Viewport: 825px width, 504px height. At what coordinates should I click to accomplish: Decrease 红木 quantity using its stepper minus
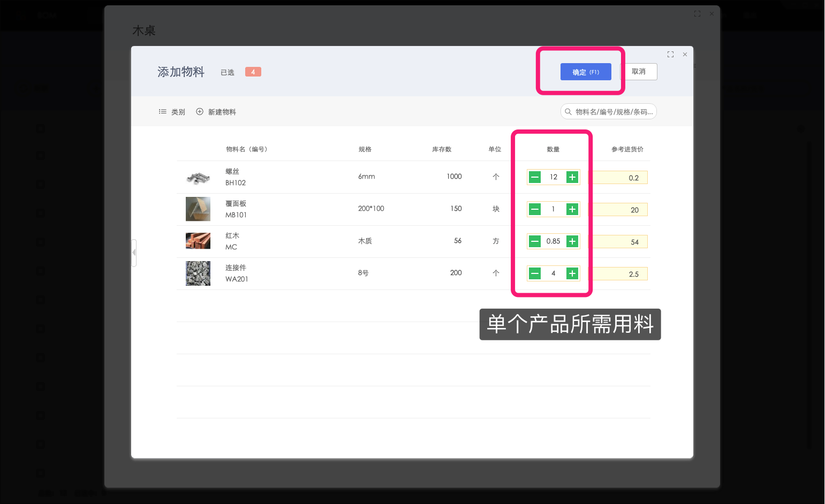(534, 241)
